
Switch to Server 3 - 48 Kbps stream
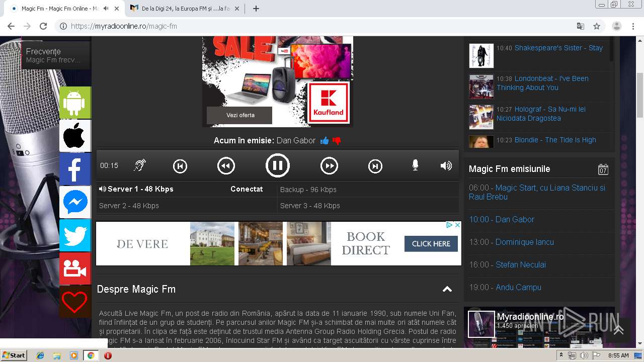coord(368,205)
